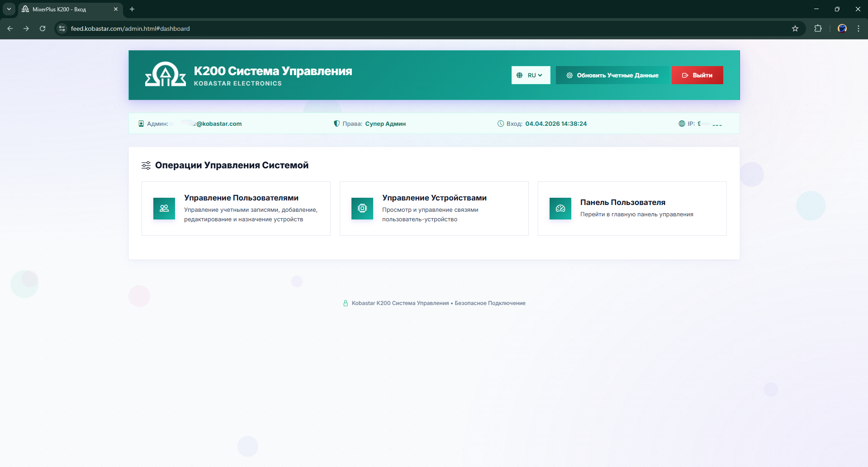Viewport: 868px width, 467px height.
Task: Open the tab search dropdown arrow
Action: point(9,9)
